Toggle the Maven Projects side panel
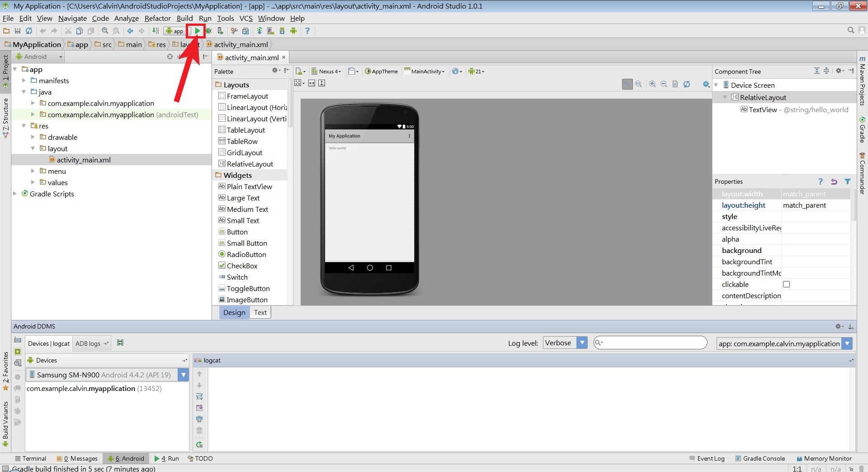Image resolution: width=868 pixels, height=472 pixels. point(862,81)
